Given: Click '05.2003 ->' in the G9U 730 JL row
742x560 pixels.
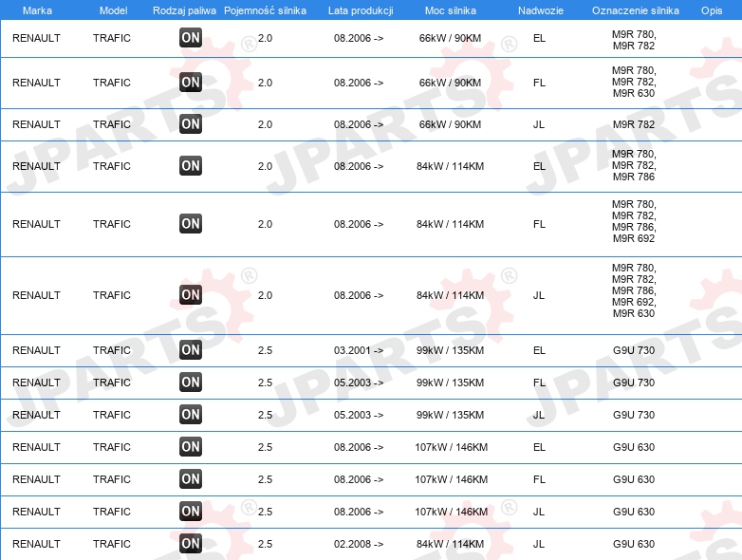Looking at the screenshot, I should point(359,415).
